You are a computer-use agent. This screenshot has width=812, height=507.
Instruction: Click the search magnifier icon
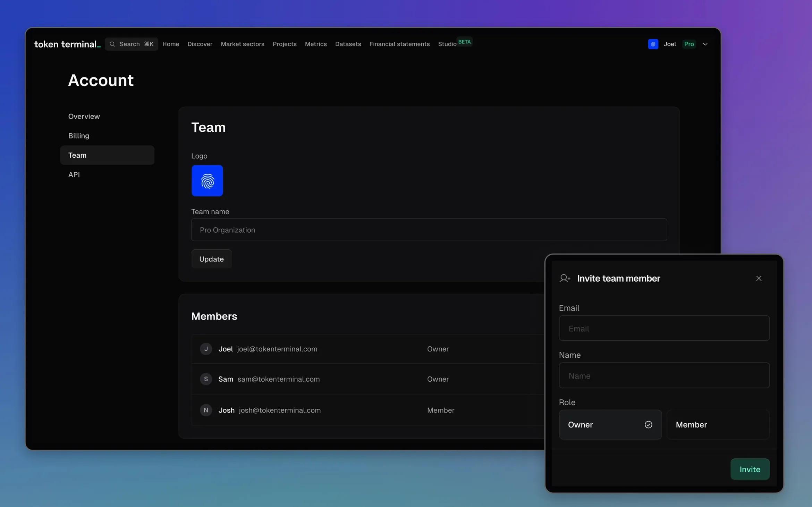tap(112, 44)
